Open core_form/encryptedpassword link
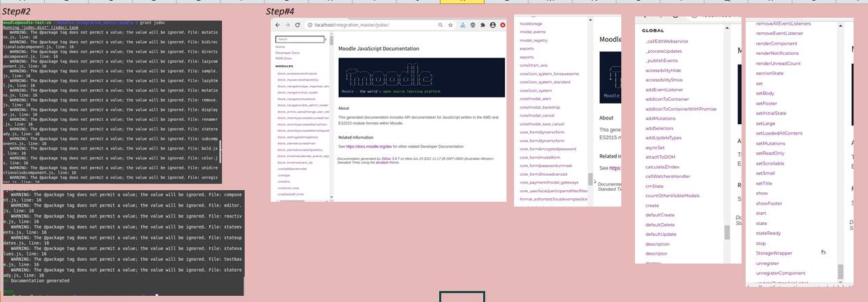 [x=548, y=149]
